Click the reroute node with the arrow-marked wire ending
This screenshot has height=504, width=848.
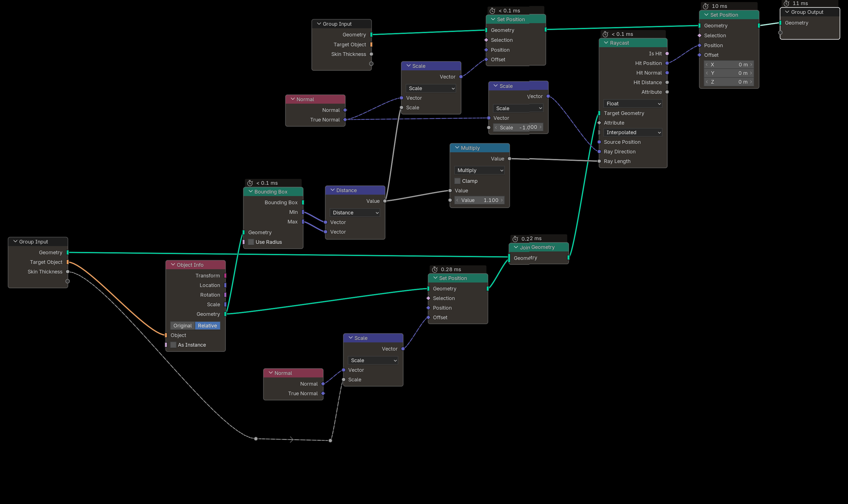pyautogui.click(x=330, y=440)
